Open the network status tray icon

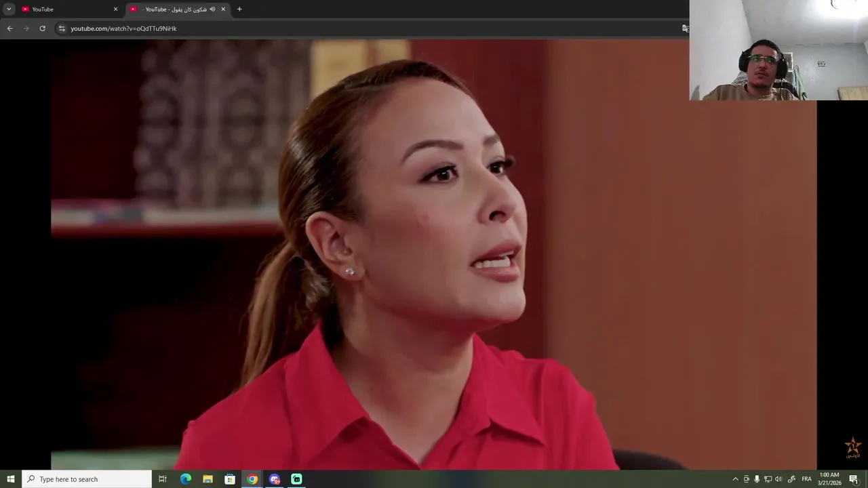768,479
